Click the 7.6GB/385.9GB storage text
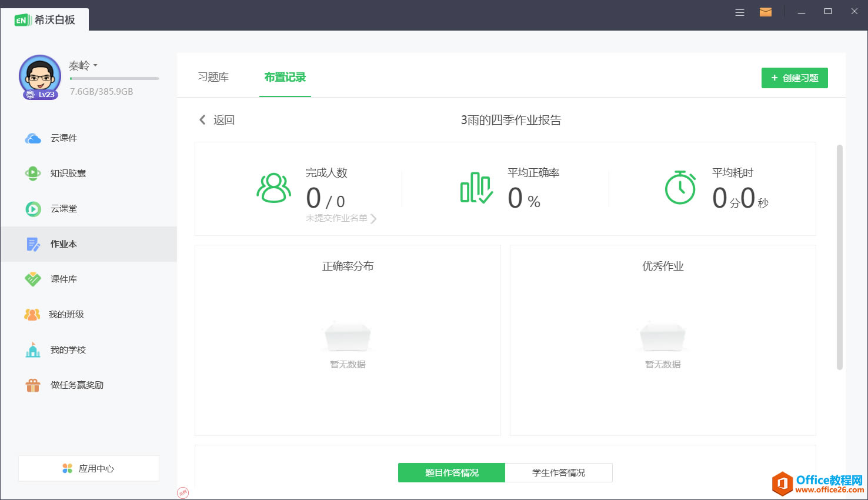Viewport: 868px width, 500px height. (x=101, y=92)
